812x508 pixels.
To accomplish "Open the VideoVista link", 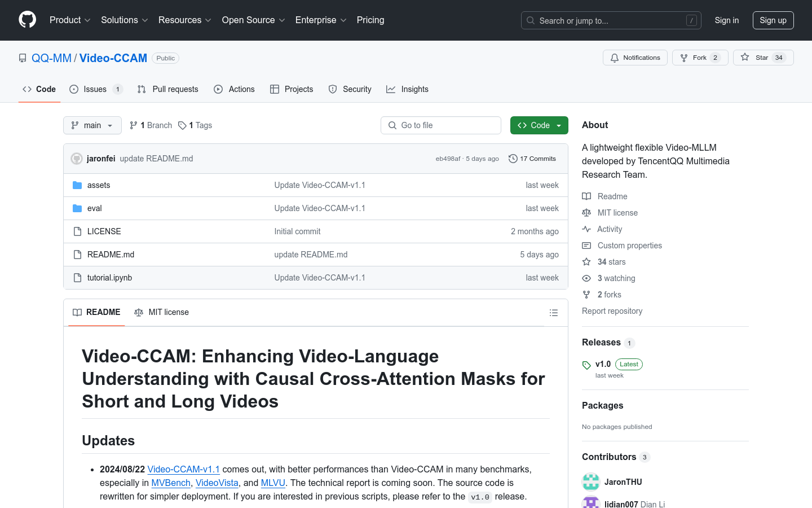I will 217,483.
